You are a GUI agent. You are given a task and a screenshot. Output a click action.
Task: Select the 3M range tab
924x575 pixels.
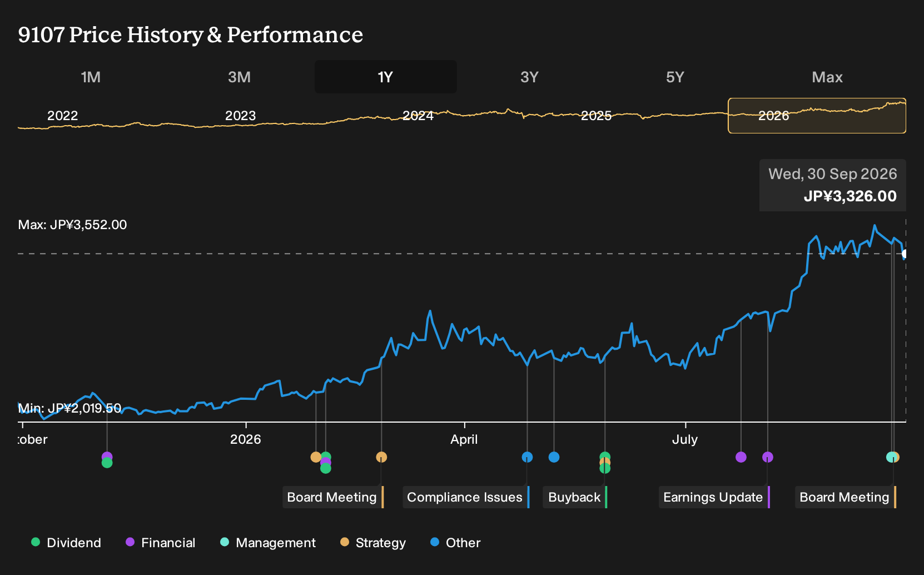coord(239,77)
